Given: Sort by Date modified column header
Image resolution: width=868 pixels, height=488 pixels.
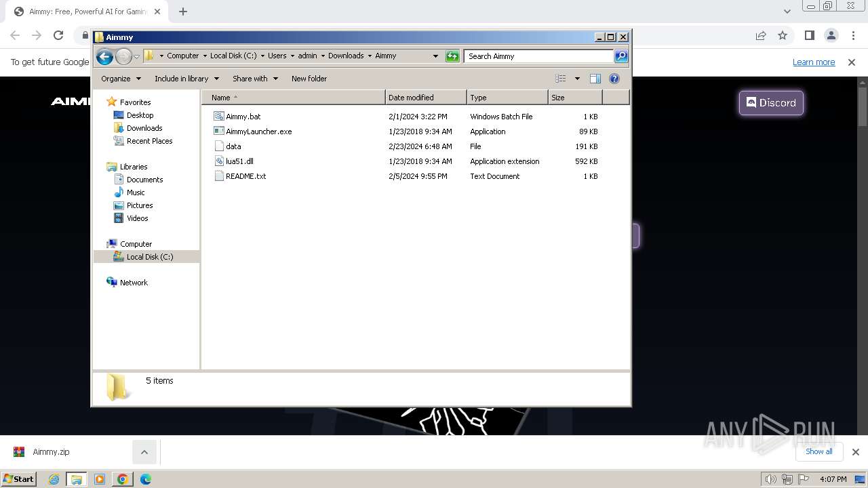Looking at the screenshot, I should pyautogui.click(x=426, y=98).
